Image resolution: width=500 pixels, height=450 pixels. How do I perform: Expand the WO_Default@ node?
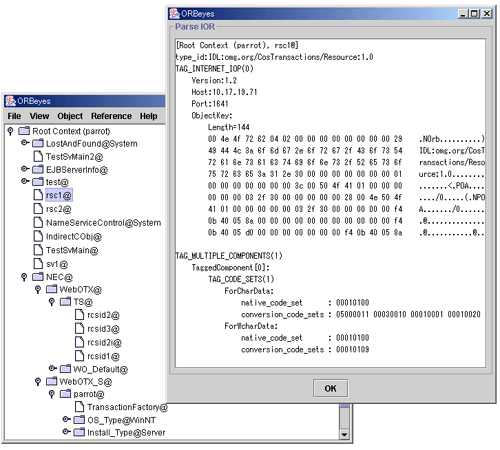(52, 368)
